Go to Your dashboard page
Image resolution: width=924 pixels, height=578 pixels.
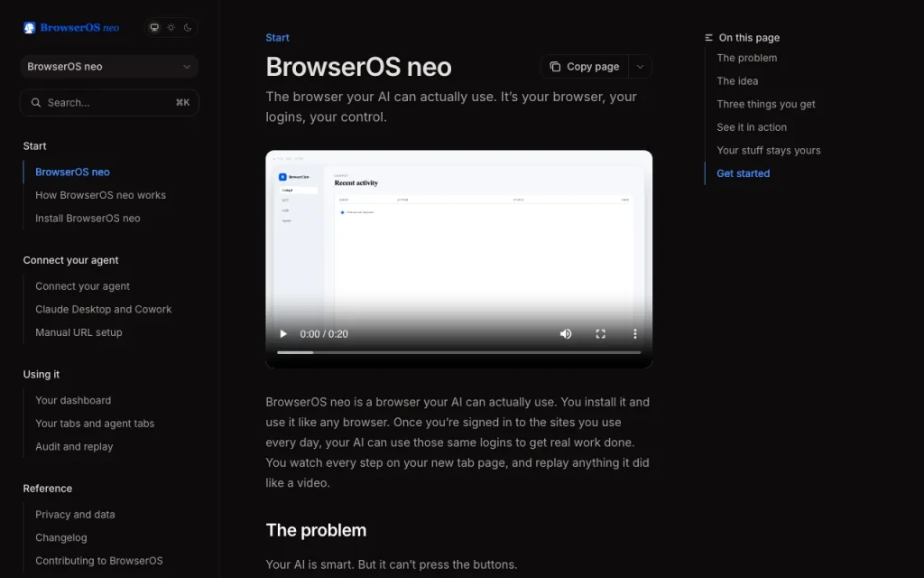click(73, 400)
